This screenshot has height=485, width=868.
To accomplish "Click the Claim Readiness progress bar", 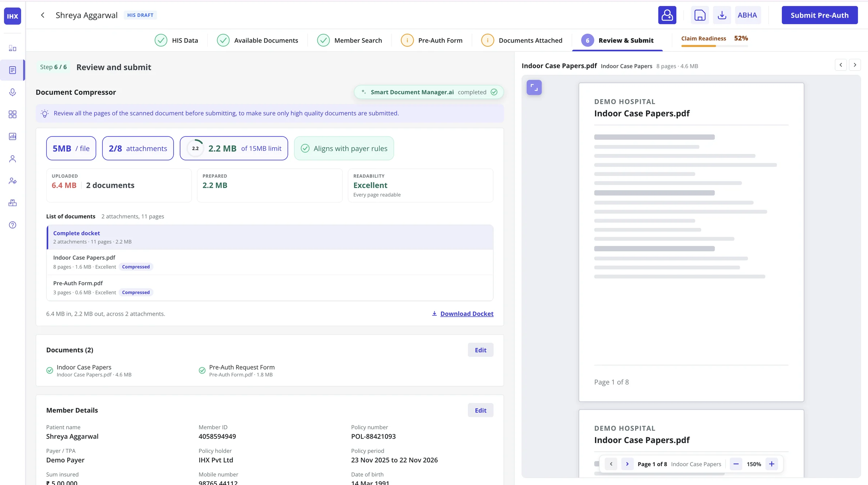I will click(x=715, y=46).
